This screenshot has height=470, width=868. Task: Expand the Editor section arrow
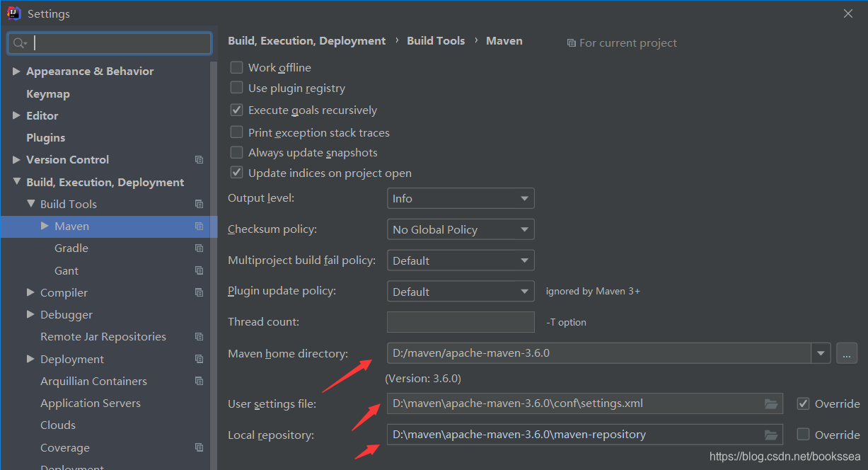tap(16, 115)
